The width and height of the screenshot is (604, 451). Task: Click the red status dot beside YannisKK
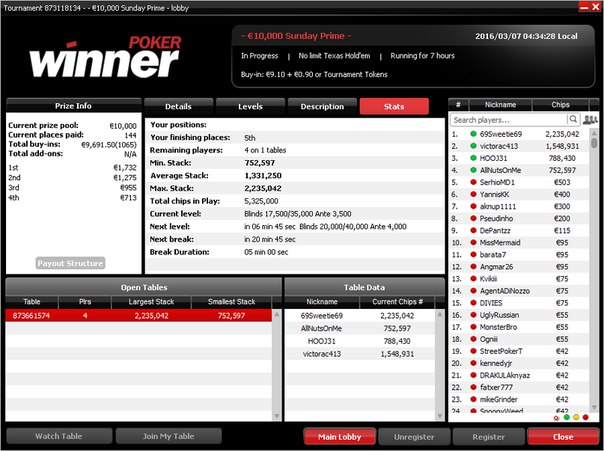pos(473,194)
